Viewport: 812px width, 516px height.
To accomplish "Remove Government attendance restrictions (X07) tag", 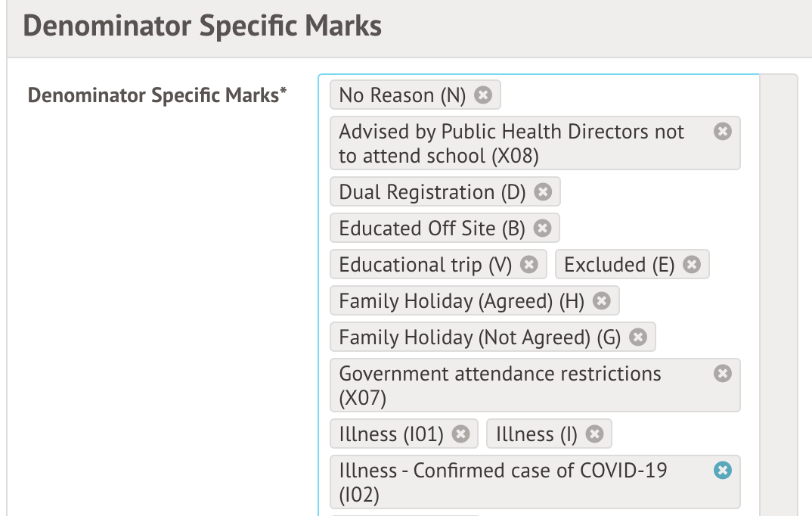I will click(723, 374).
